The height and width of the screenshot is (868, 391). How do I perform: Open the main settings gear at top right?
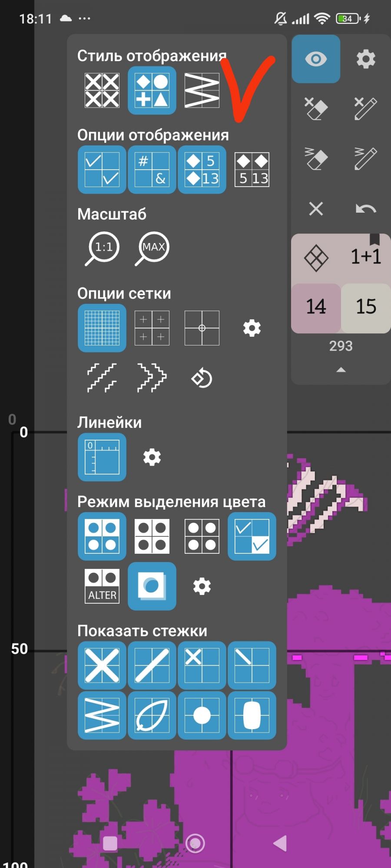pos(366,59)
